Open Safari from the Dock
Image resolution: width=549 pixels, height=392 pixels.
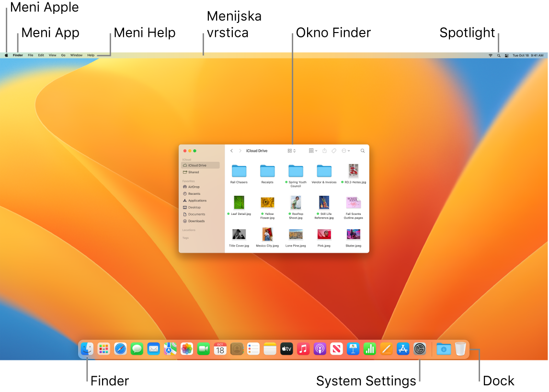[x=120, y=349]
